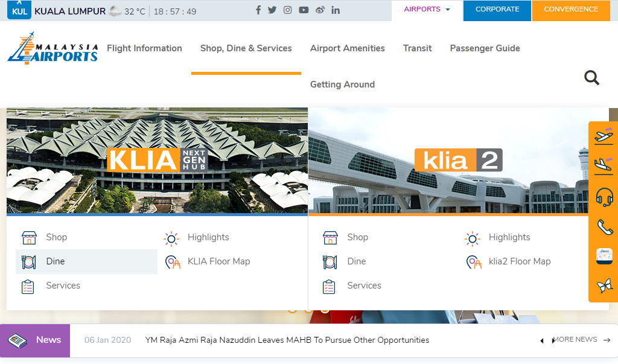Image resolution: width=618 pixels, height=364 pixels.
Task: Open the Raja Azmi news headline
Action: tap(287, 340)
